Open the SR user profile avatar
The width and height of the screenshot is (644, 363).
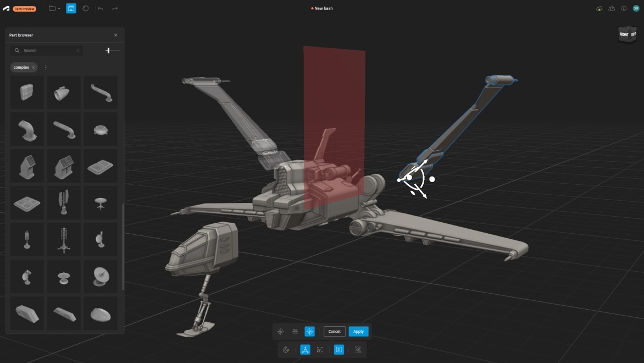(636, 9)
